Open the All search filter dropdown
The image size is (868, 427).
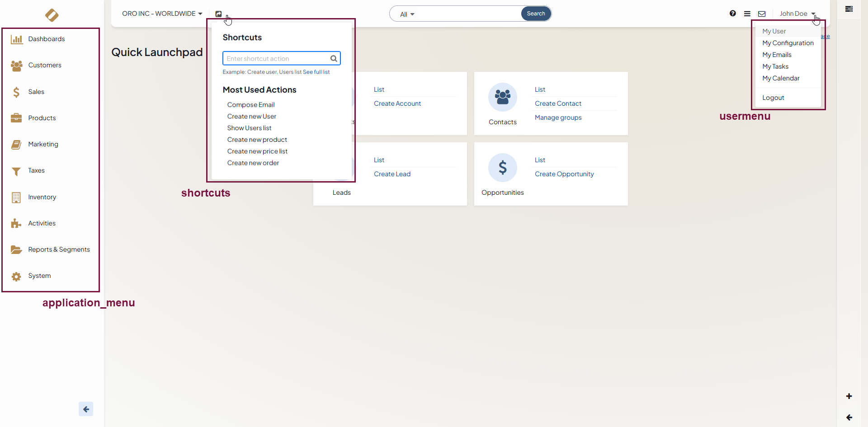click(407, 14)
